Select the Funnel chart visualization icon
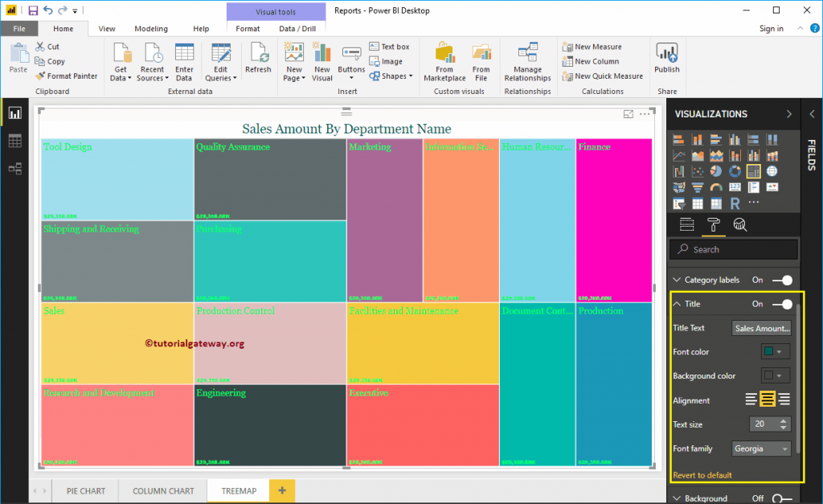 click(696, 186)
